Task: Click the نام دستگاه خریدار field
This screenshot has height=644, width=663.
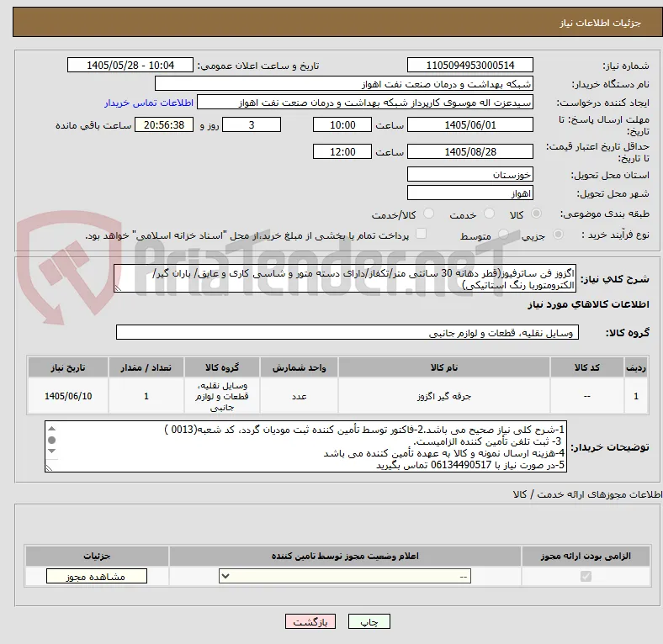Action: click(344, 84)
